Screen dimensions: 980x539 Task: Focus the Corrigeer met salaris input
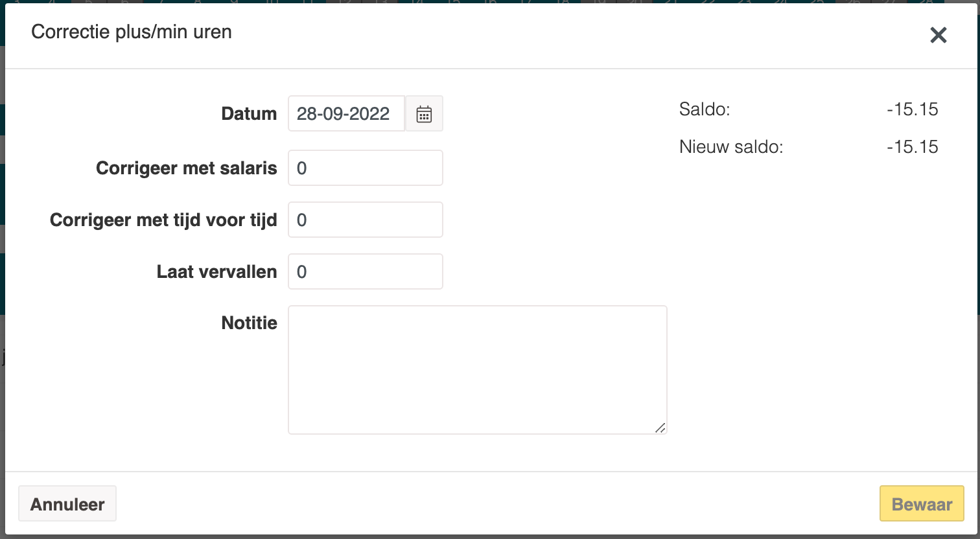point(366,168)
